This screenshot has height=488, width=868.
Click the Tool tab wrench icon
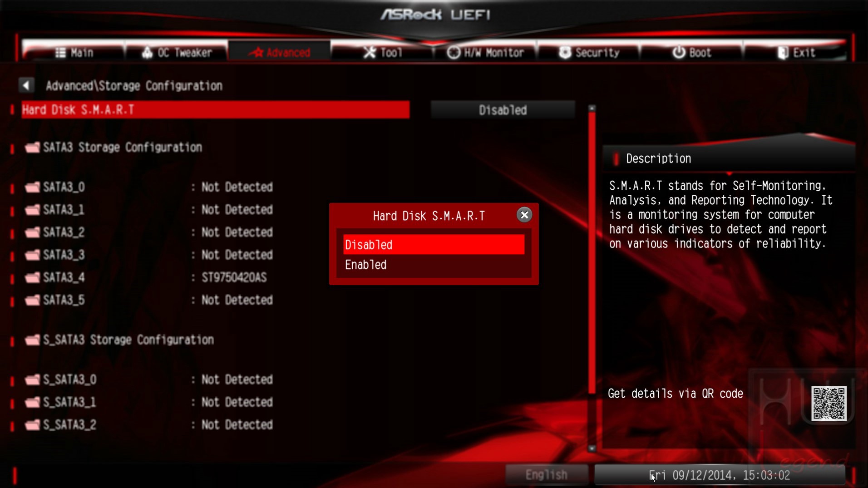(370, 53)
